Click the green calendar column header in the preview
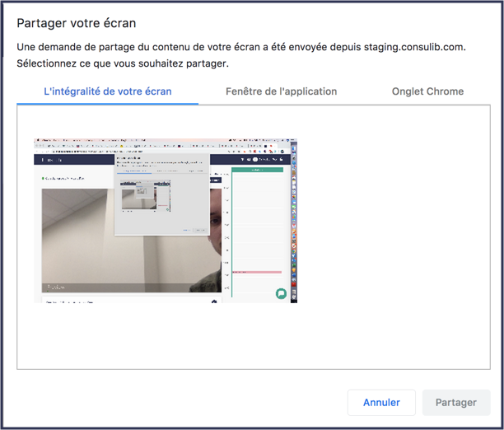The image size is (504, 430). (x=257, y=171)
